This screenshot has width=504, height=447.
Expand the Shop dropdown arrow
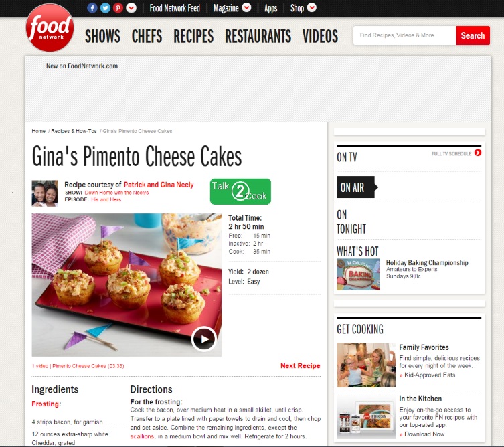(312, 7)
